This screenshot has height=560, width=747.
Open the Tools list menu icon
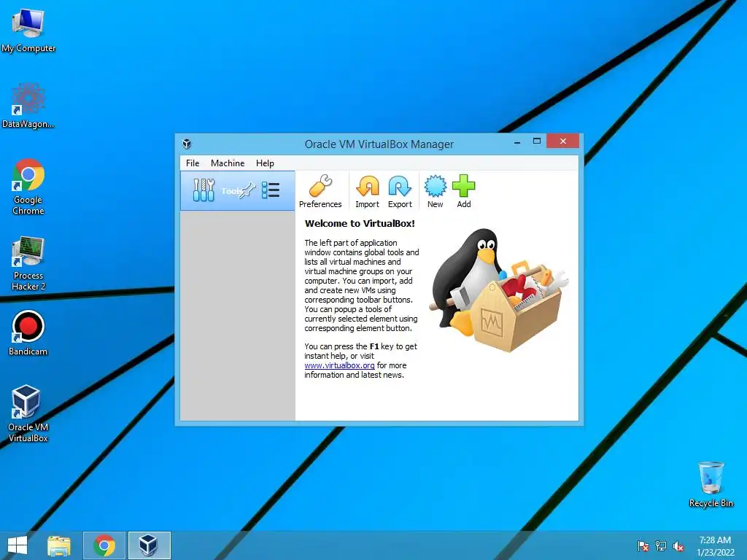point(271,190)
